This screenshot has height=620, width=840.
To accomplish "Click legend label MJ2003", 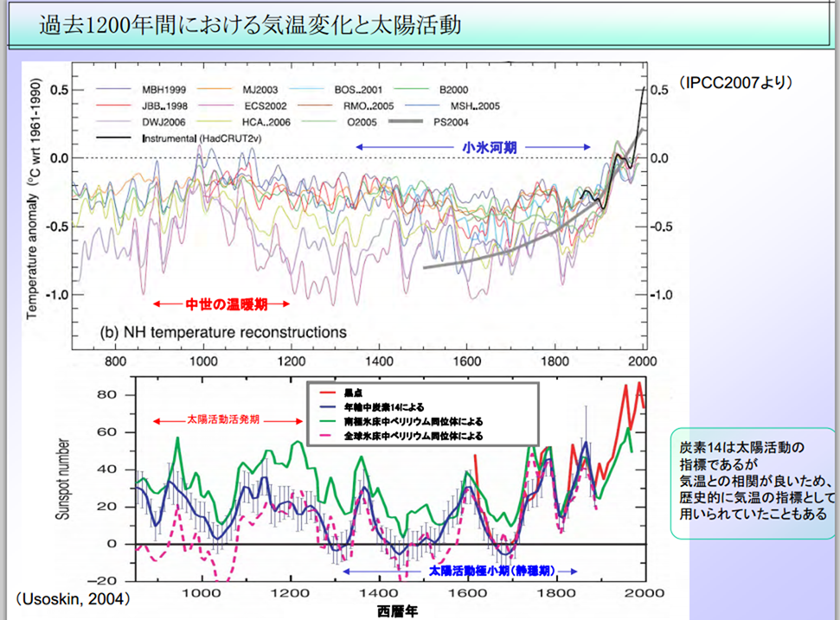I will pyautogui.click(x=260, y=90).
